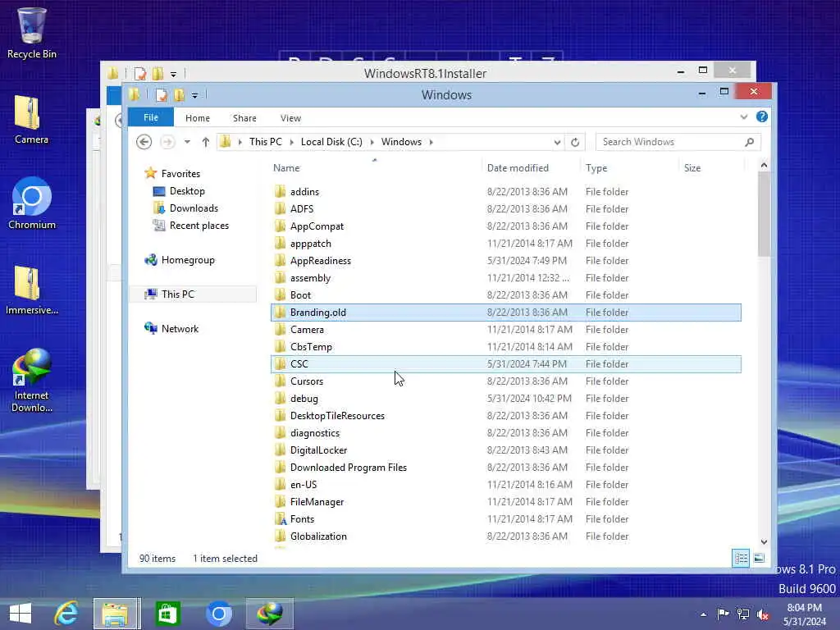The height and width of the screenshot is (630, 840).
Task: Refresh the Windows folder view
Action: [x=575, y=142]
